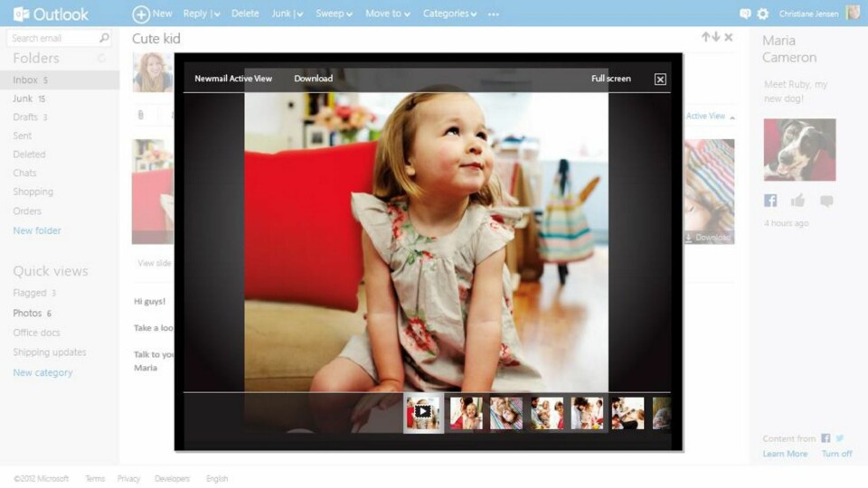The width and height of the screenshot is (868, 488).
Task: Click Download in the photo viewer
Action: [313, 79]
